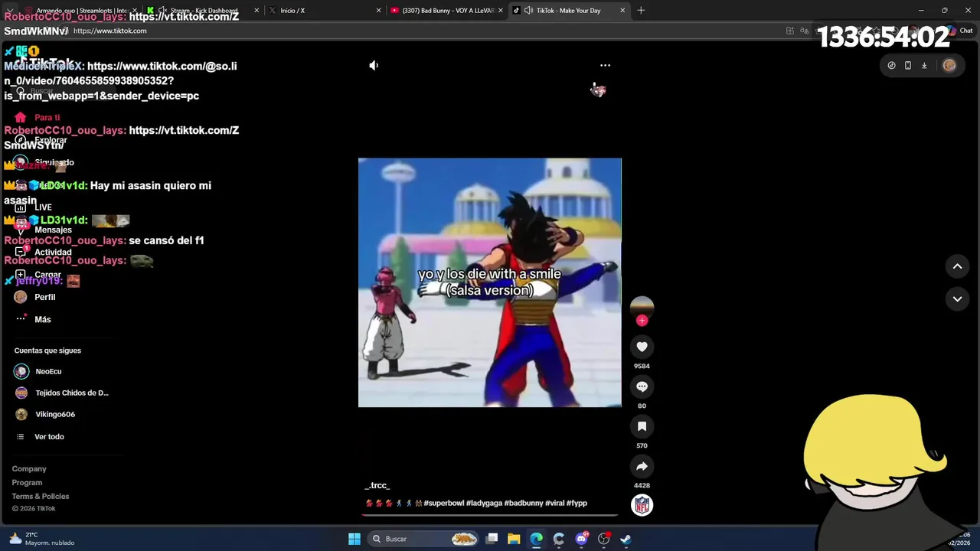This screenshot has width=980, height=551.
Task: Click the Windows taskbar Buscar search box
Action: [422, 539]
